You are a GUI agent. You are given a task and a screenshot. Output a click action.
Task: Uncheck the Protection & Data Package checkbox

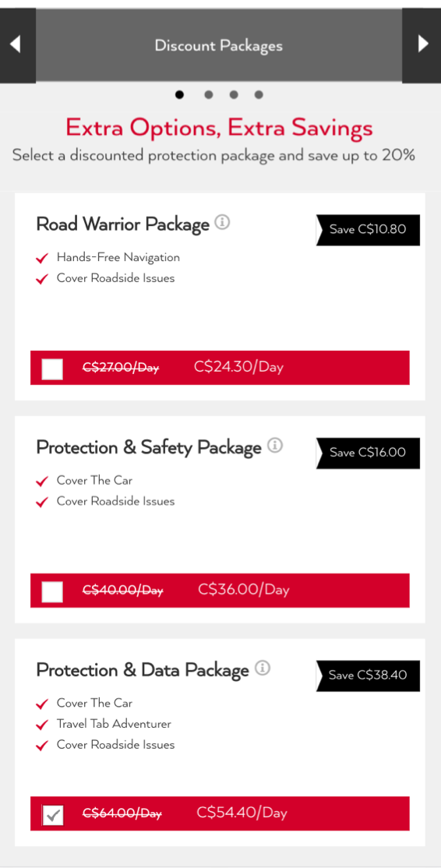tap(52, 815)
